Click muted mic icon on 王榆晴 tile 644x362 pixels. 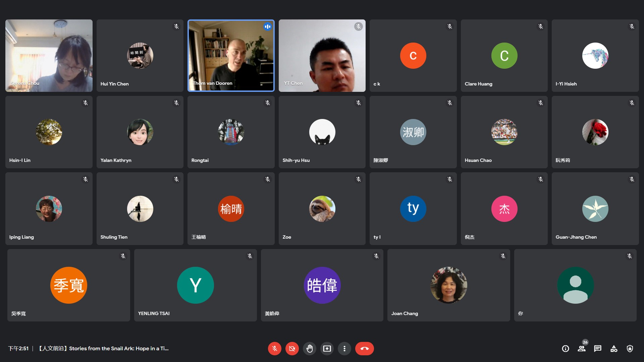(x=268, y=179)
